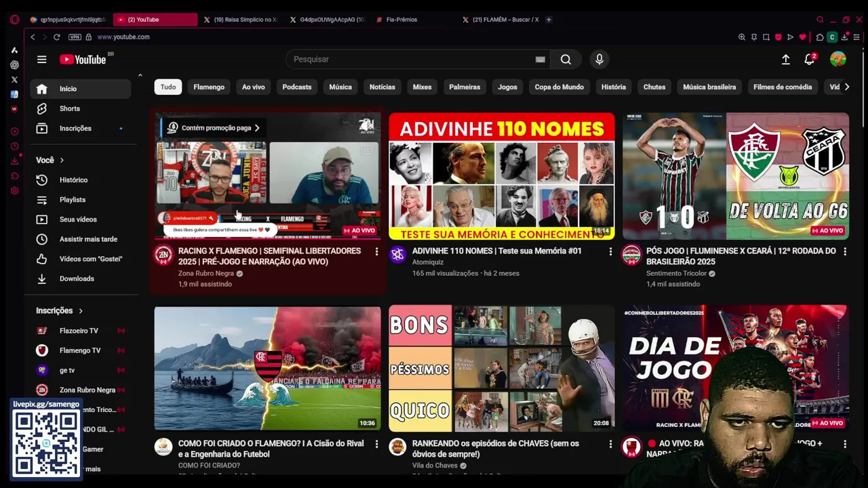
Task: Select the Ao vivo filter chip
Action: 254,87
